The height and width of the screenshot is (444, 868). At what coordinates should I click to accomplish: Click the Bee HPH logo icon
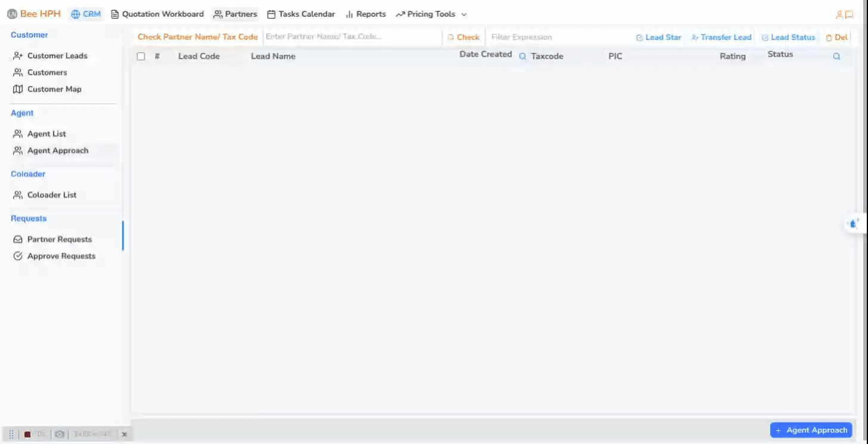tap(12, 14)
